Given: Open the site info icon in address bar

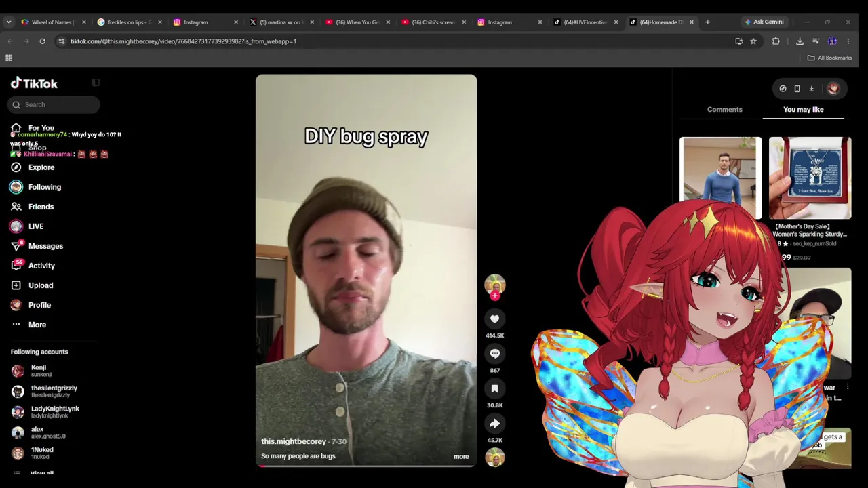Looking at the screenshot, I should tap(61, 41).
